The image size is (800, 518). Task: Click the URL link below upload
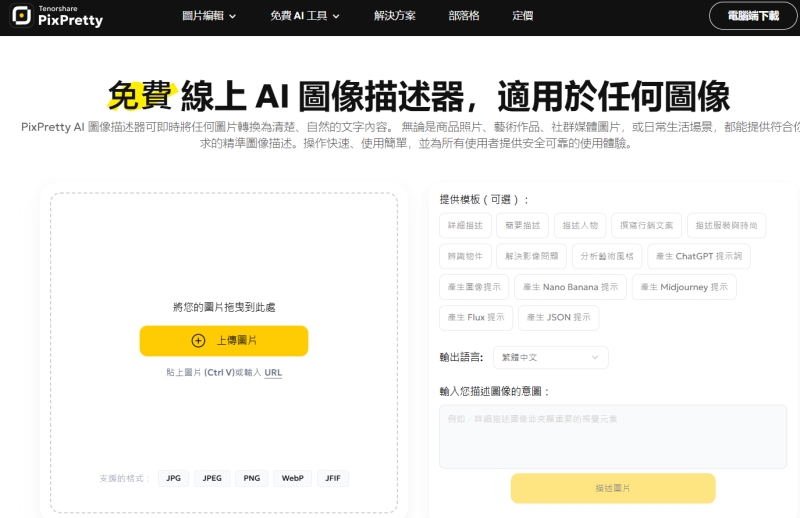273,372
